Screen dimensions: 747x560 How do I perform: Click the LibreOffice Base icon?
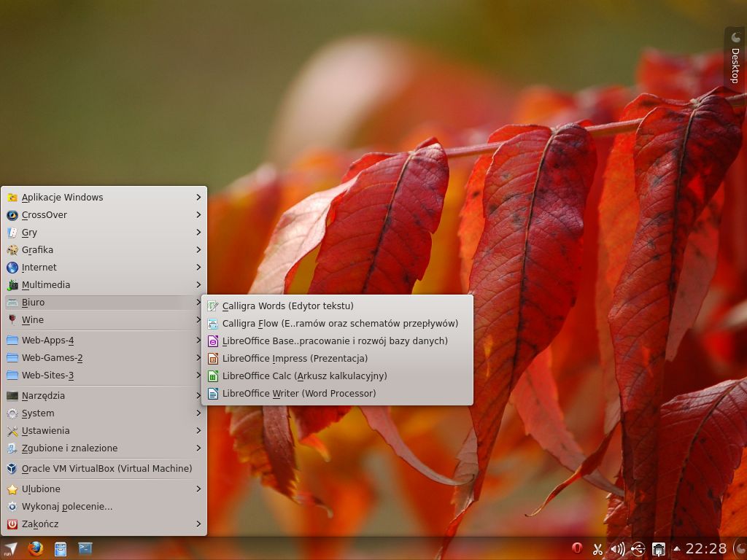click(213, 341)
